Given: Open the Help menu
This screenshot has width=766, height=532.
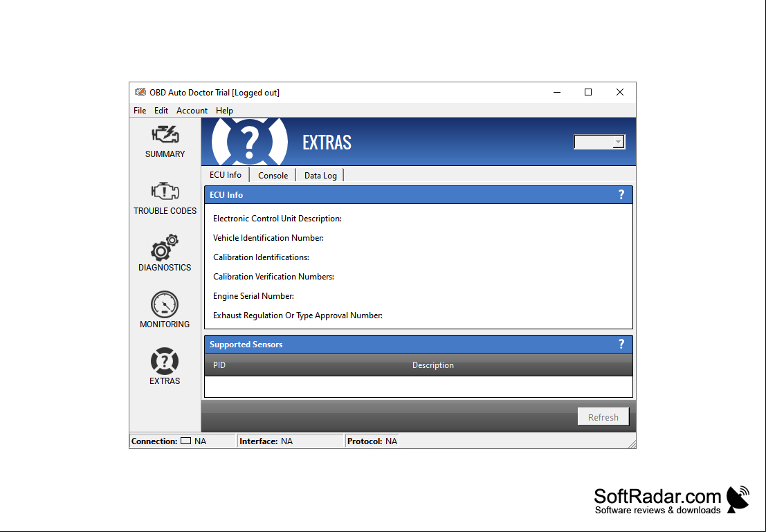Looking at the screenshot, I should [x=225, y=111].
